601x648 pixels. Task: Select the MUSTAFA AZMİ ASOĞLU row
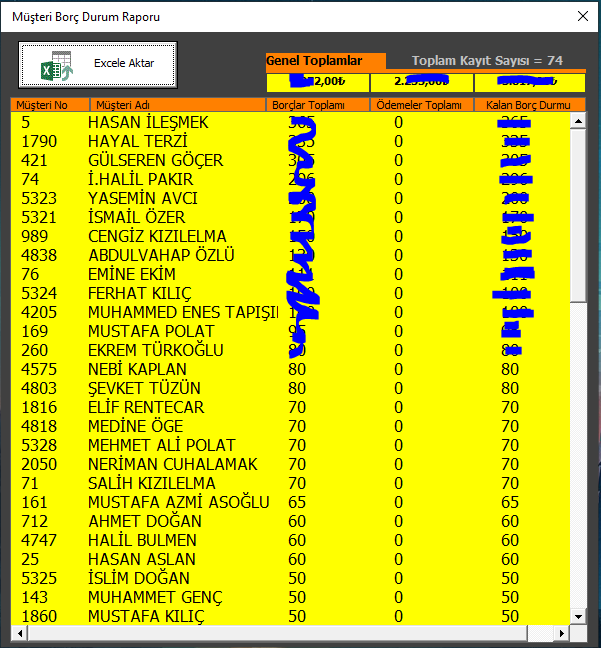click(178, 502)
